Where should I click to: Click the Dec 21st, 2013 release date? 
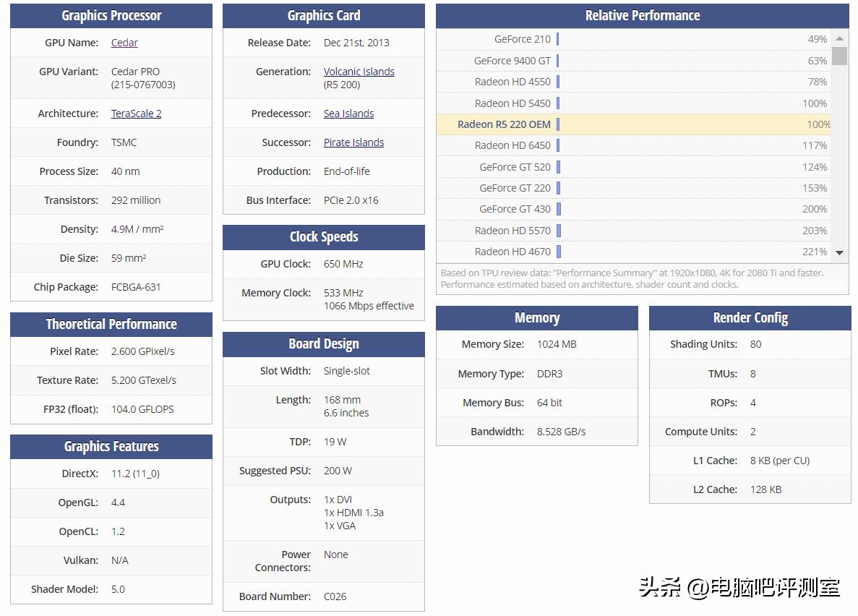tap(356, 43)
